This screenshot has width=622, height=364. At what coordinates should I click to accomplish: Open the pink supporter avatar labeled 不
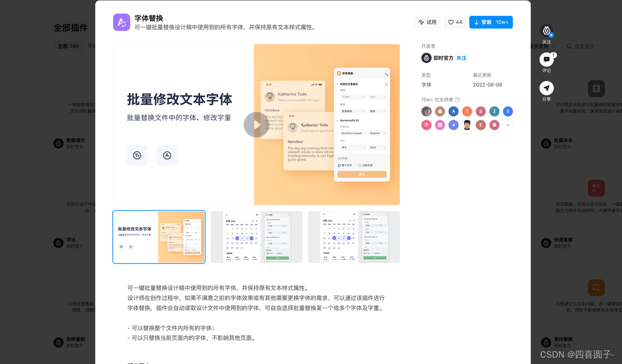click(426, 125)
